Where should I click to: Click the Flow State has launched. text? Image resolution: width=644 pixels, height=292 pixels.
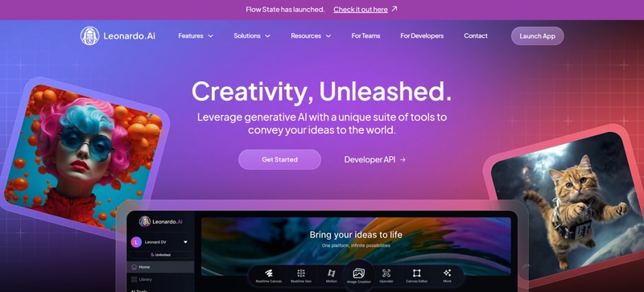(285, 9)
